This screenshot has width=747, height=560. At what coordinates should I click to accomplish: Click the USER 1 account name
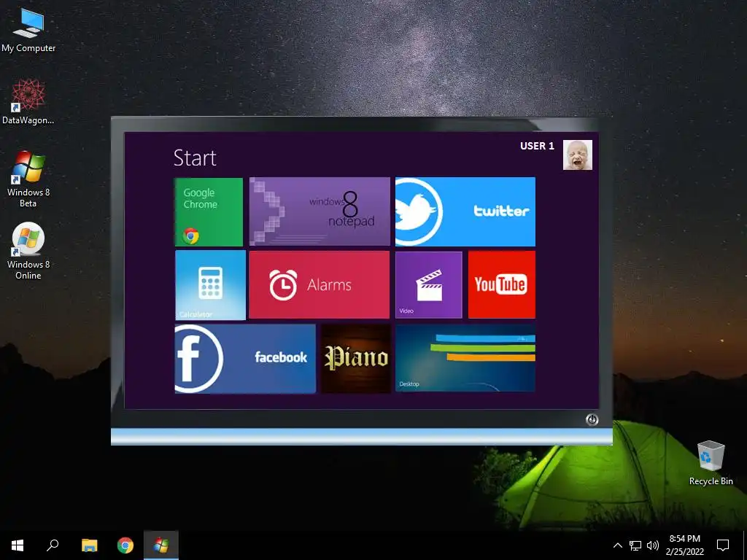[x=537, y=146]
